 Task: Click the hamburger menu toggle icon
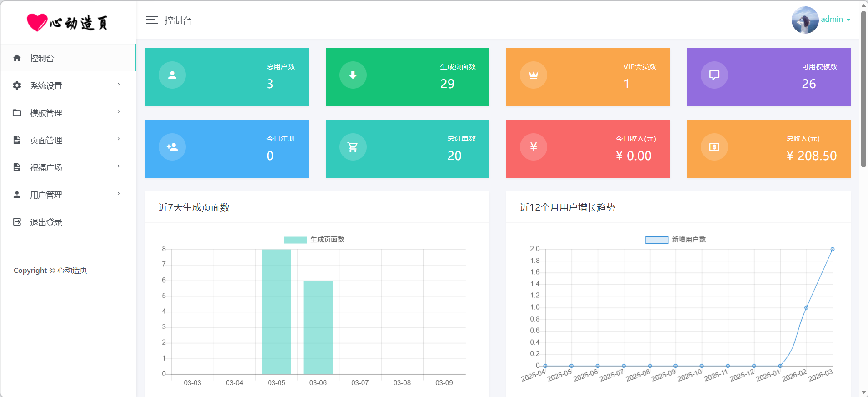(x=152, y=20)
